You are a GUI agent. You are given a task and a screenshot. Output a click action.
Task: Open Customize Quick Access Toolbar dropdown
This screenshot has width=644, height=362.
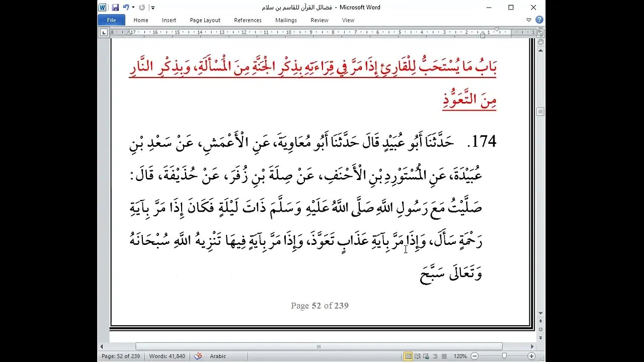point(152,8)
